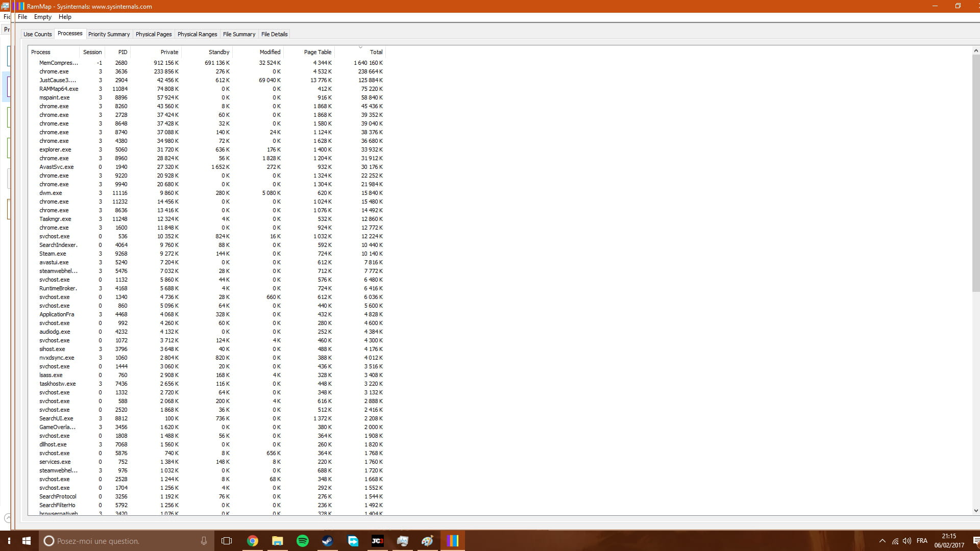Open the Windows Start menu

pyautogui.click(x=27, y=541)
